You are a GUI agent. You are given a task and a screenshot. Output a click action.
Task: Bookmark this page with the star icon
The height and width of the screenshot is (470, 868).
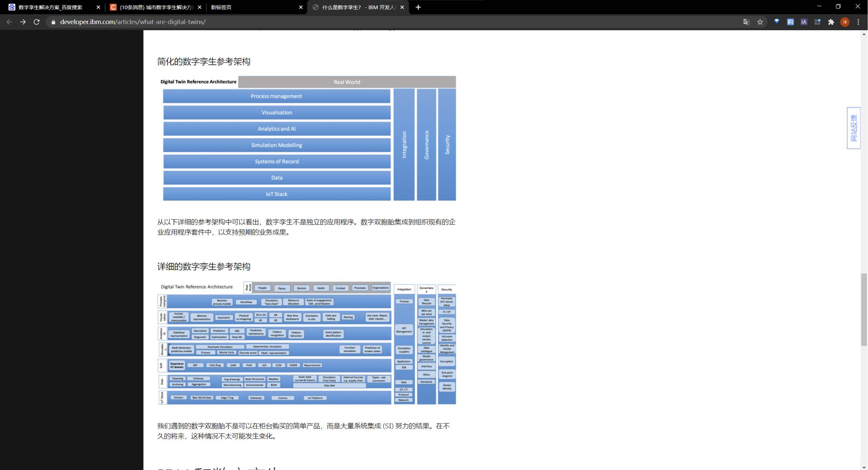[760, 22]
